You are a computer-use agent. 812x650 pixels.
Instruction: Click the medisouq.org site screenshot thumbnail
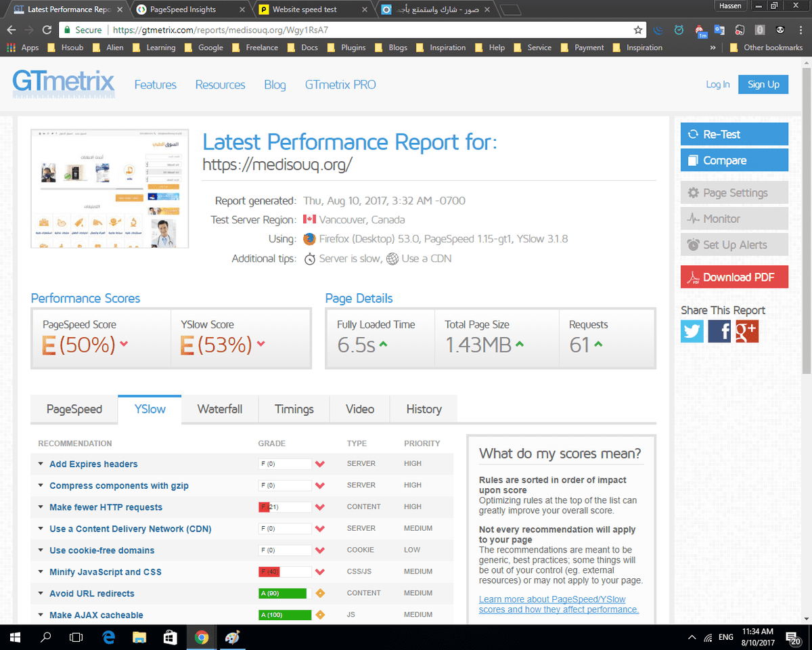(x=110, y=188)
